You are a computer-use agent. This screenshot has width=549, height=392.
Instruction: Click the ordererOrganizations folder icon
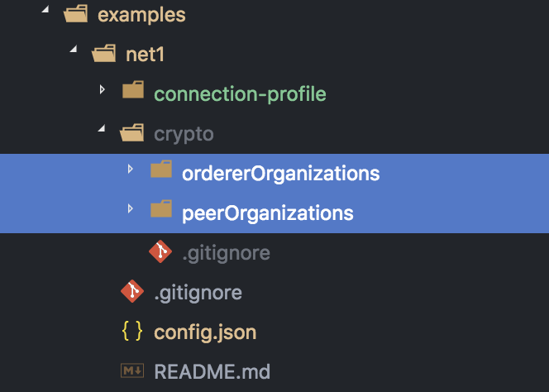point(161,173)
